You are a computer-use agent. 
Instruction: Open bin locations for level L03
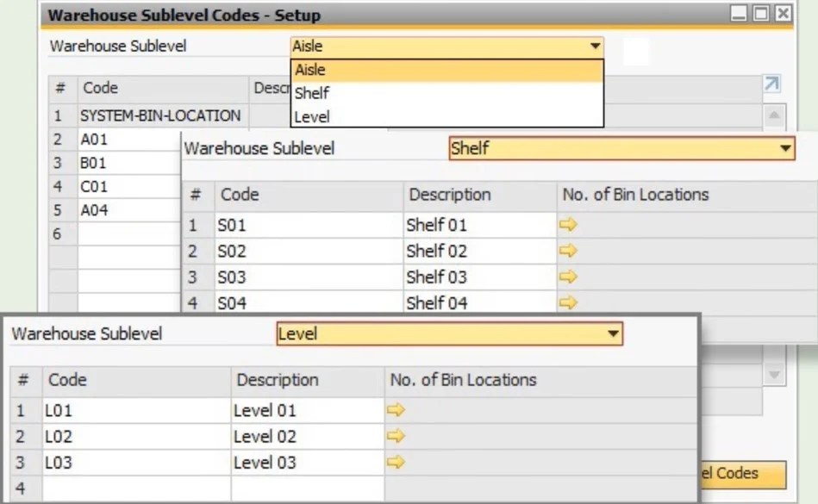395,463
